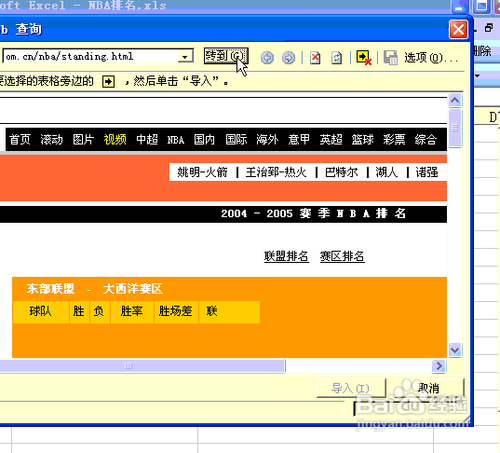
Task: Follow the 湖人 link
Action: point(387,172)
